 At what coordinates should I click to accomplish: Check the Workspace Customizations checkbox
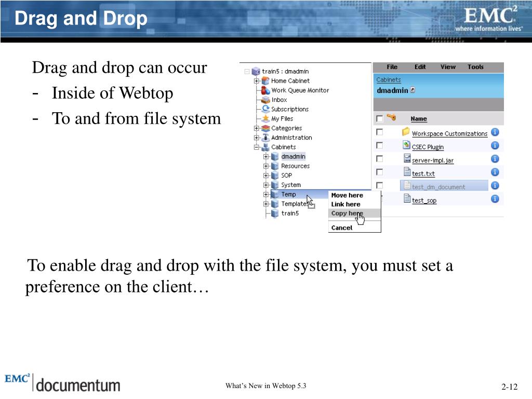click(380, 132)
